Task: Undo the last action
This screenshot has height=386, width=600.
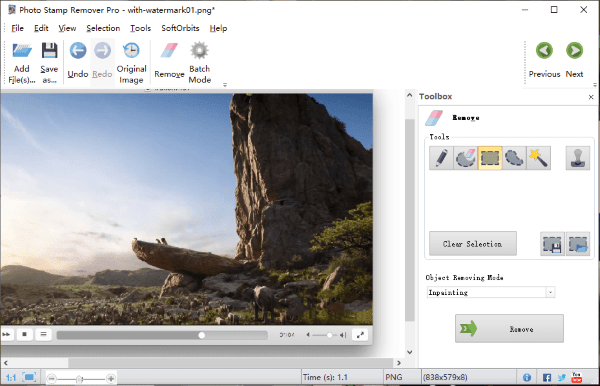Action: (x=78, y=60)
